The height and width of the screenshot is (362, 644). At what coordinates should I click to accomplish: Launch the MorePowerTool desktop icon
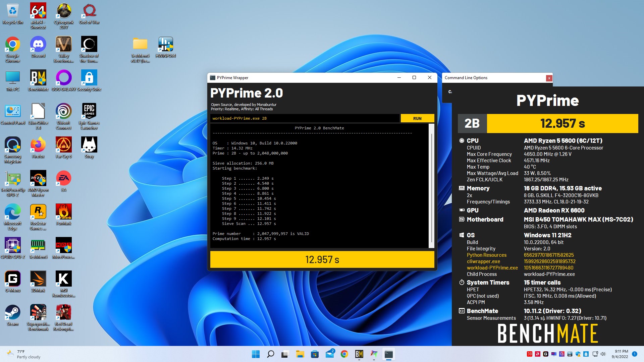64,248
